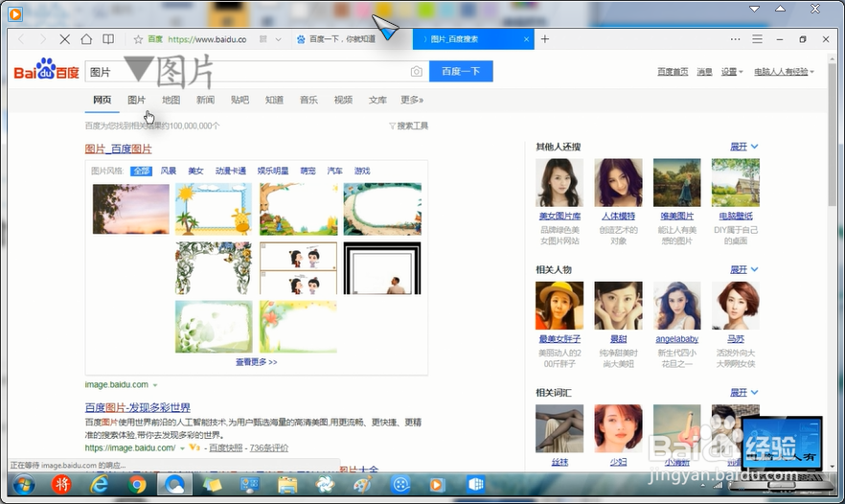Expand the 相关人物 section
The width and height of the screenshot is (845, 504).
743,269
